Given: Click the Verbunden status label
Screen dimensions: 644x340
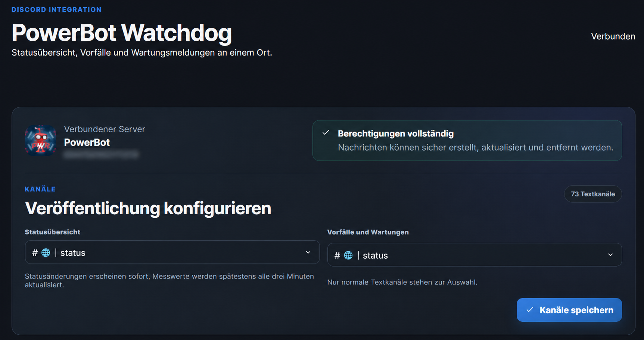Looking at the screenshot, I should point(613,37).
